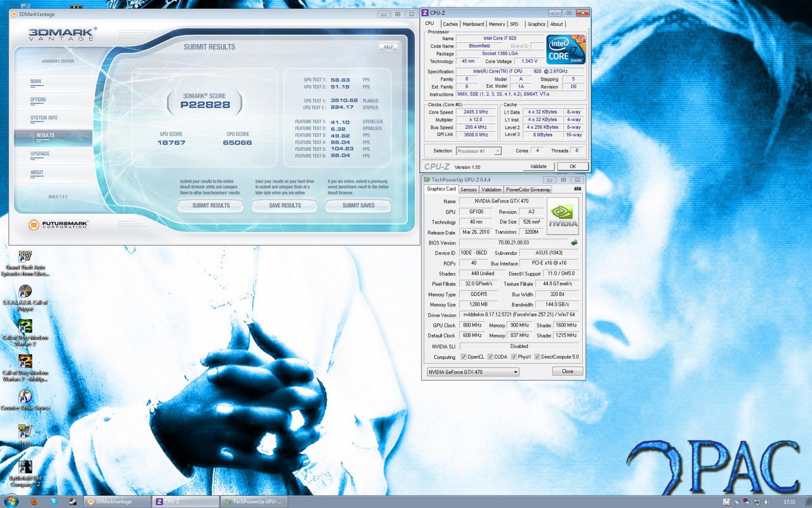Open the PowerColor Giveaway tab
Image resolution: width=812 pixels, height=508 pixels.
[x=528, y=190]
